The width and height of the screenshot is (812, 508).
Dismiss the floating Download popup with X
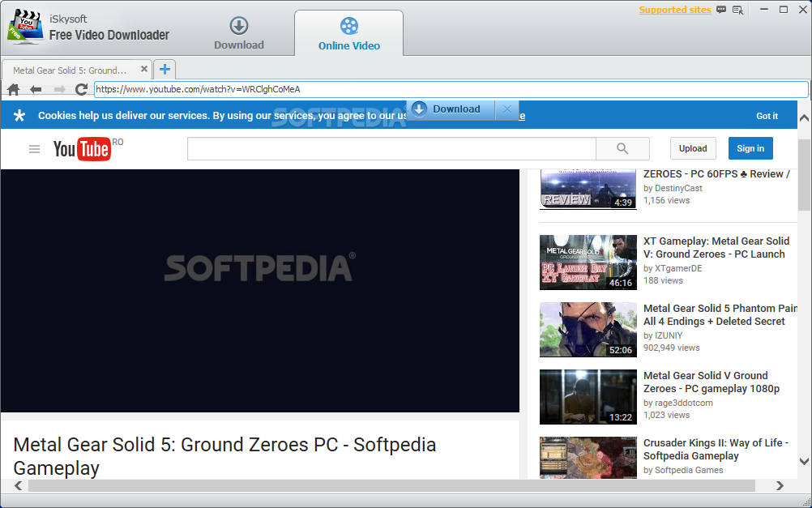pyautogui.click(x=507, y=109)
